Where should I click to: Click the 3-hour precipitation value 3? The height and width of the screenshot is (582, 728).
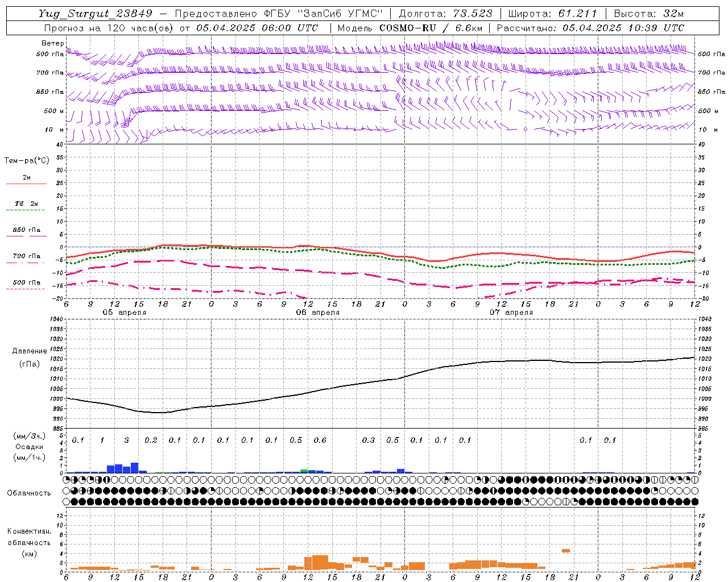coord(126,440)
